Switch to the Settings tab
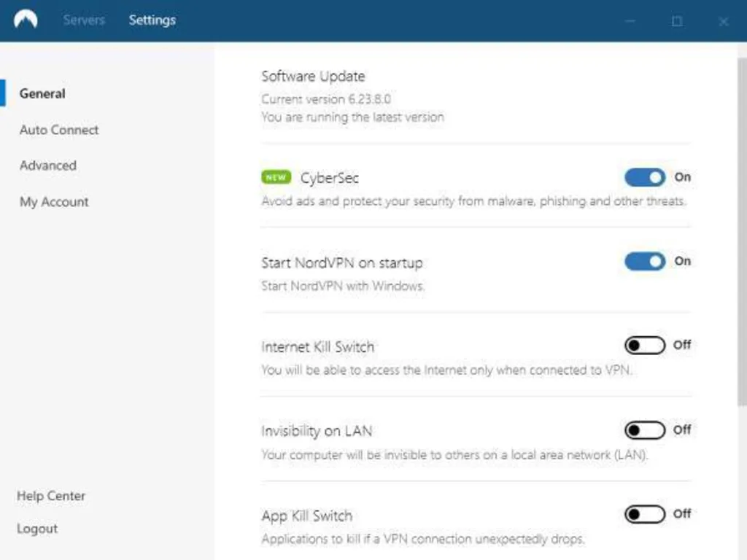The height and width of the screenshot is (560, 747). click(x=152, y=20)
